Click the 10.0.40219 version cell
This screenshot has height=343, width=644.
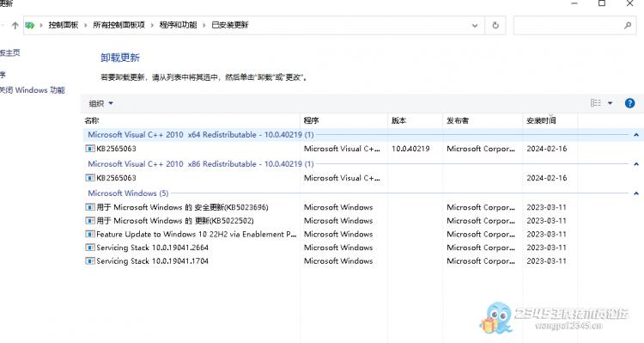pyautogui.click(x=410, y=149)
